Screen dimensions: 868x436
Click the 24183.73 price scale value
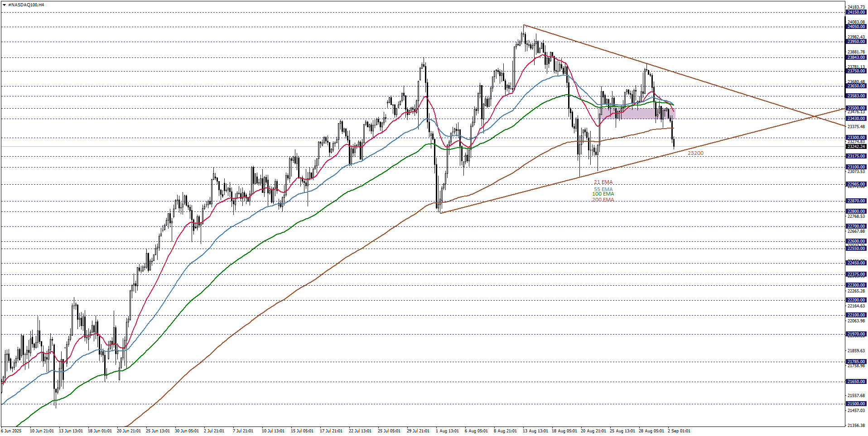pos(856,7)
